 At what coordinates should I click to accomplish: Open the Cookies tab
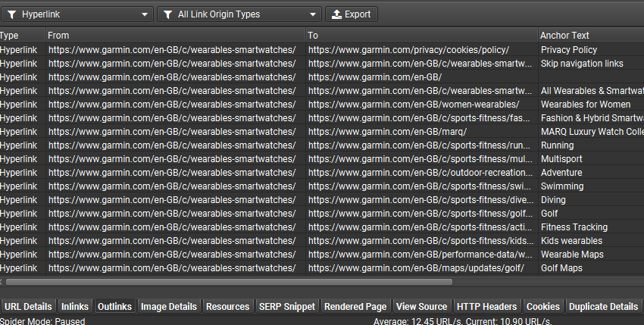[x=543, y=307]
